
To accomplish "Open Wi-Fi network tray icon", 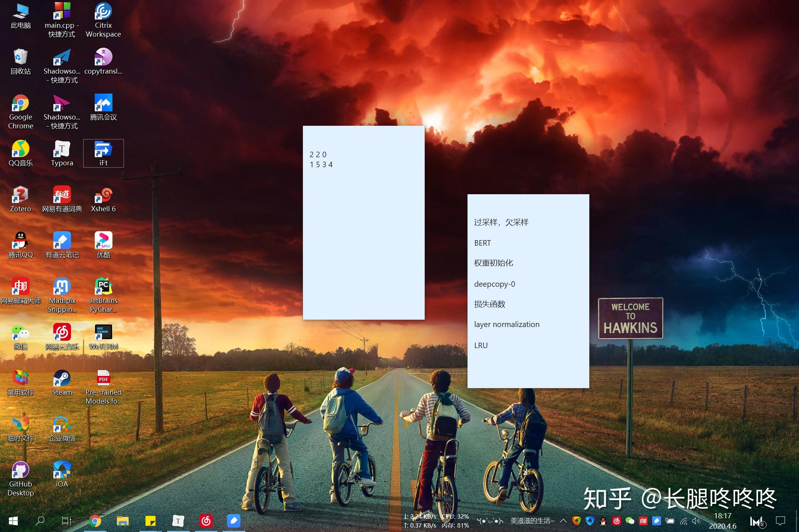I will [684, 521].
